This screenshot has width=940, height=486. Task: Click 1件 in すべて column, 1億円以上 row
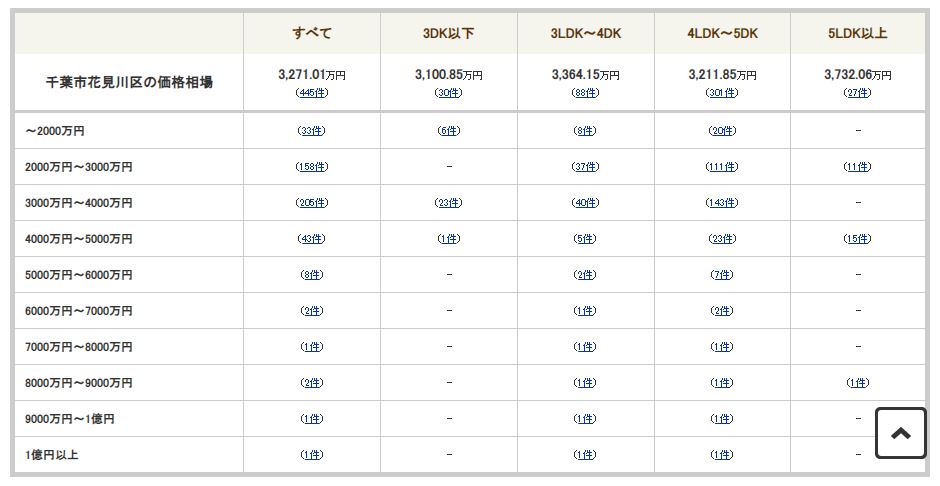(x=312, y=455)
